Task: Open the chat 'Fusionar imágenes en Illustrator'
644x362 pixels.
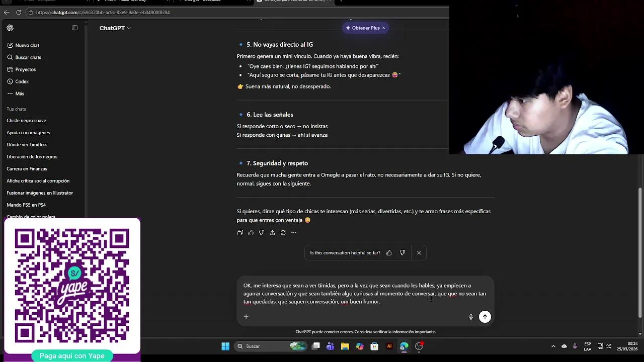Action: pos(40,193)
